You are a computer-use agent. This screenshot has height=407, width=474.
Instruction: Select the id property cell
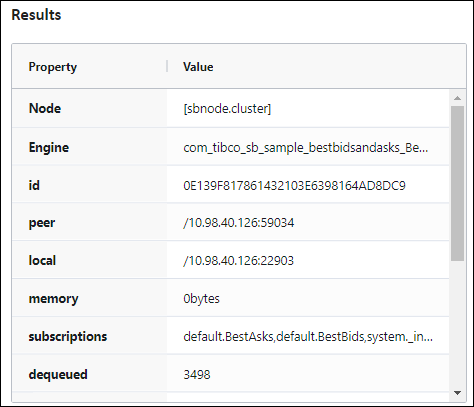point(89,185)
